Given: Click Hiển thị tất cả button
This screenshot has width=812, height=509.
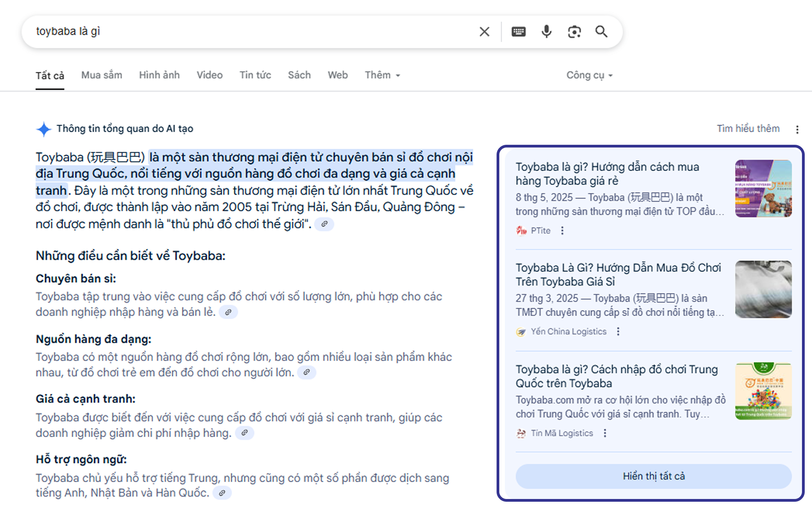Looking at the screenshot, I should click(x=654, y=476).
